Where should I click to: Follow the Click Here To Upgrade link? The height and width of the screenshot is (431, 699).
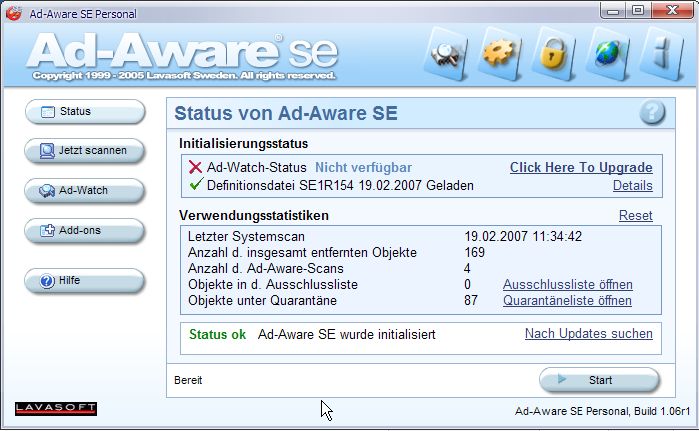coord(581,168)
